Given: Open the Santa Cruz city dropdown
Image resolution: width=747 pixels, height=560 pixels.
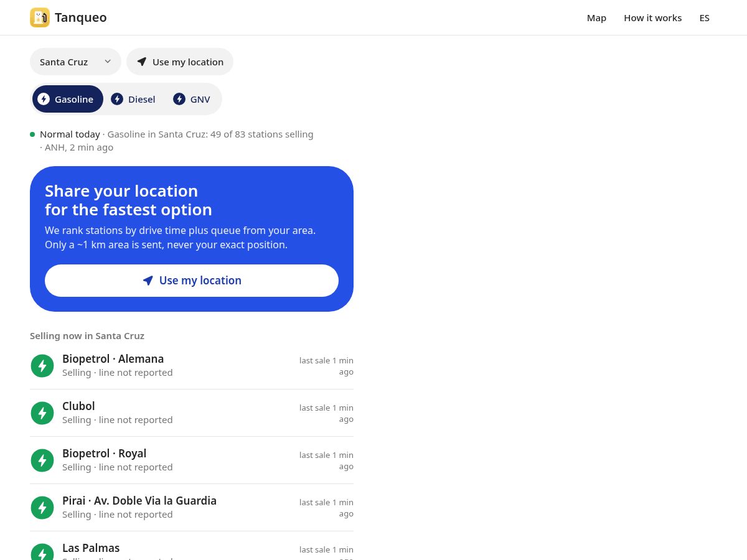Looking at the screenshot, I should point(75,62).
